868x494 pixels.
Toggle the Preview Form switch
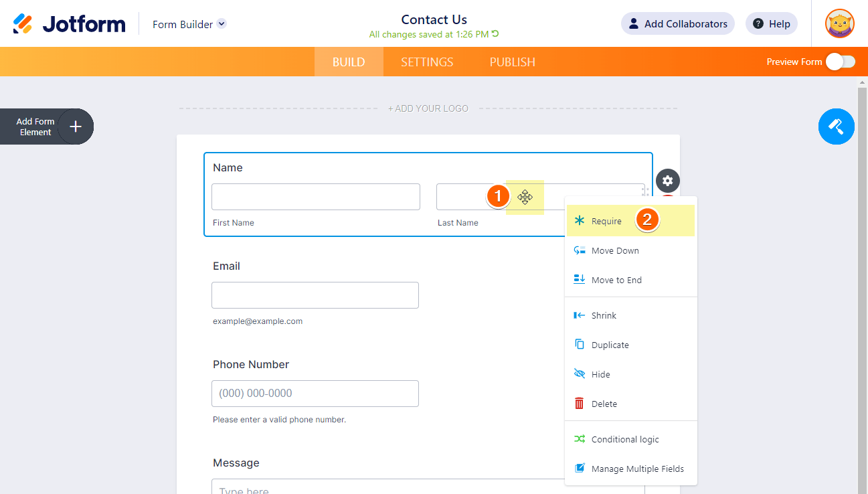point(840,62)
